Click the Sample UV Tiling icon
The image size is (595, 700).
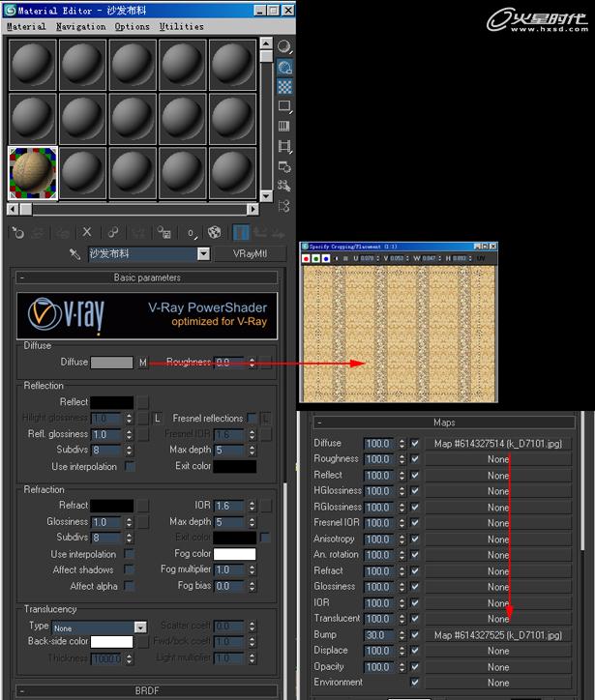(x=284, y=106)
